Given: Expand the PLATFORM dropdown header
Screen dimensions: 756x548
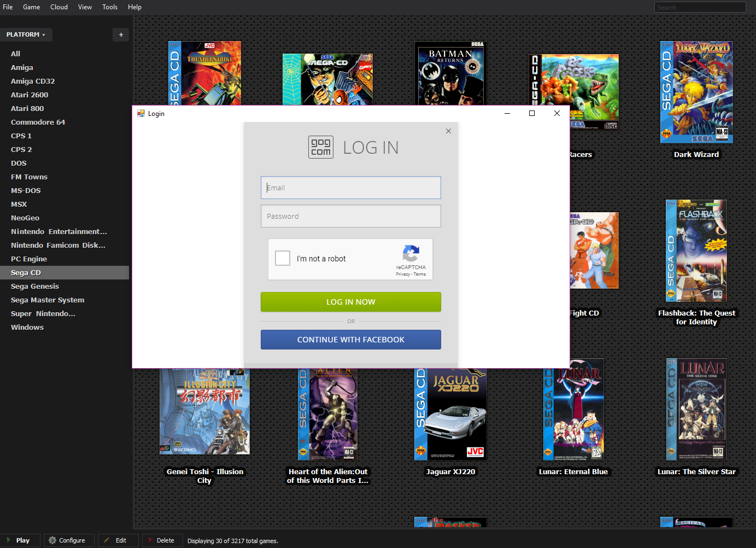Looking at the screenshot, I should 26,34.
